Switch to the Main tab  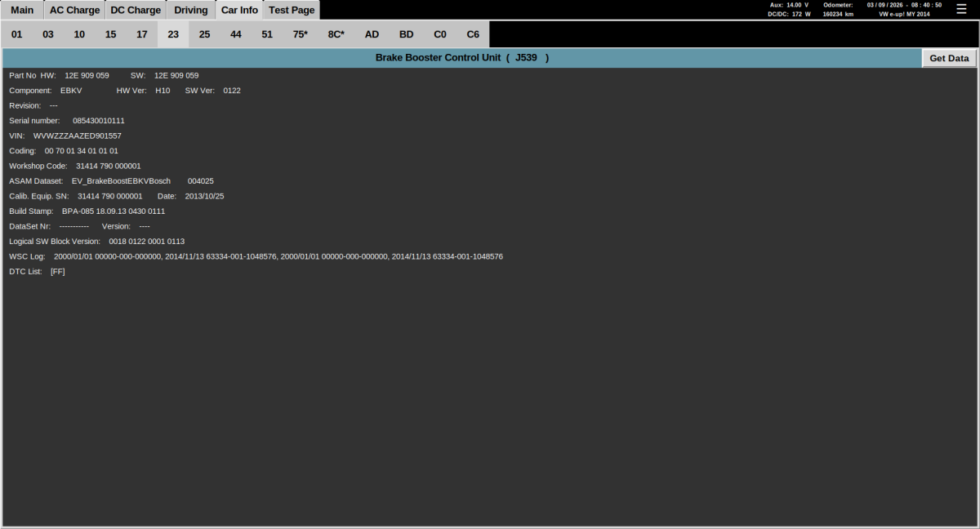(22, 10)
